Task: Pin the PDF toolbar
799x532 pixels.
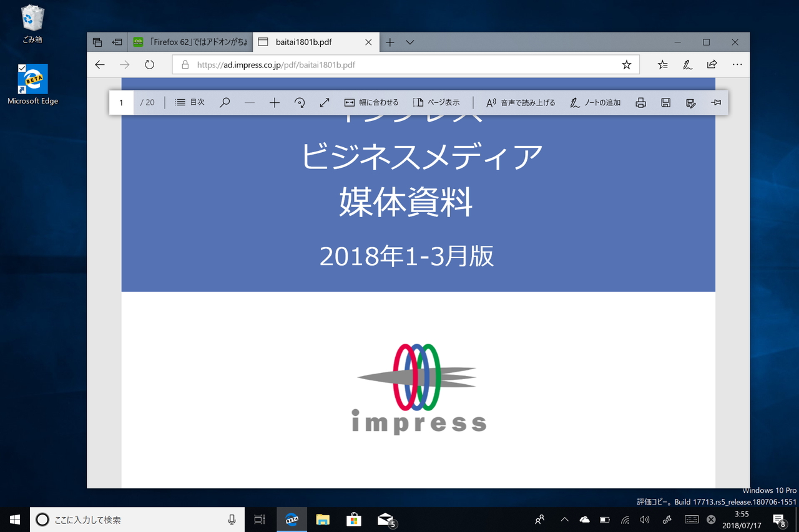Action: point(717,102)
